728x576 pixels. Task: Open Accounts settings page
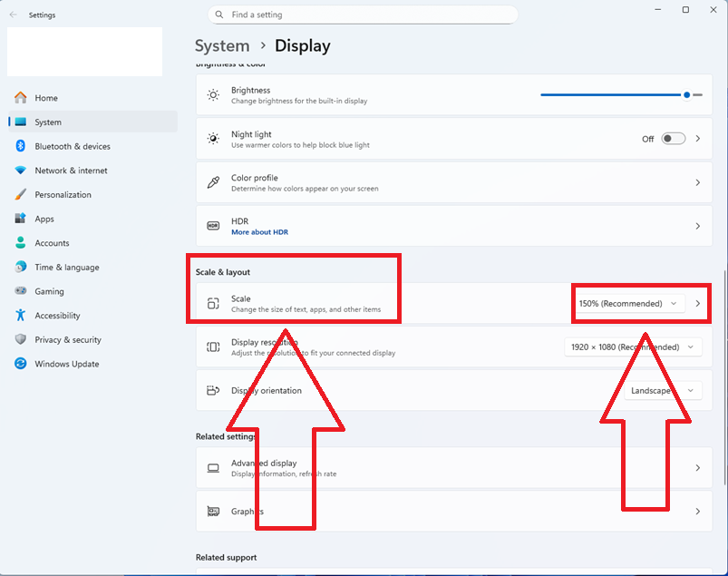tap(92, 242)
